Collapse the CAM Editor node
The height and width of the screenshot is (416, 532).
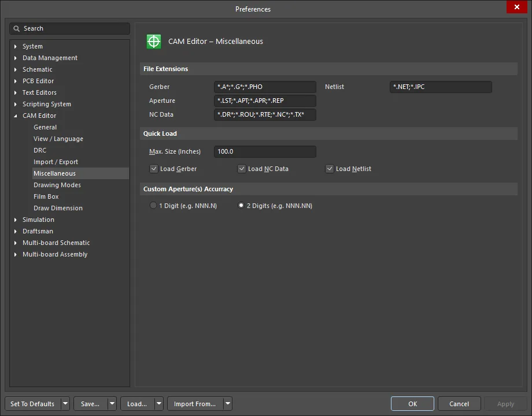click(15, 116)
